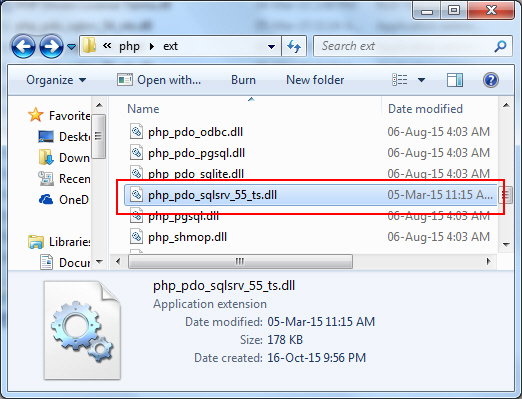Click the navigation pane scrollbar thumb

click(99, 136)
